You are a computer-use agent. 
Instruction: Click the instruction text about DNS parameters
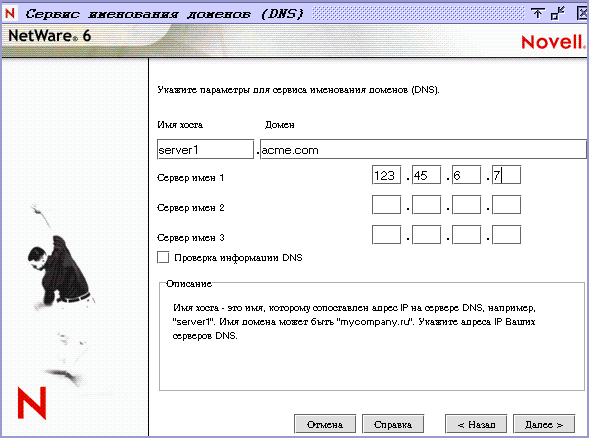pos(298,90)
